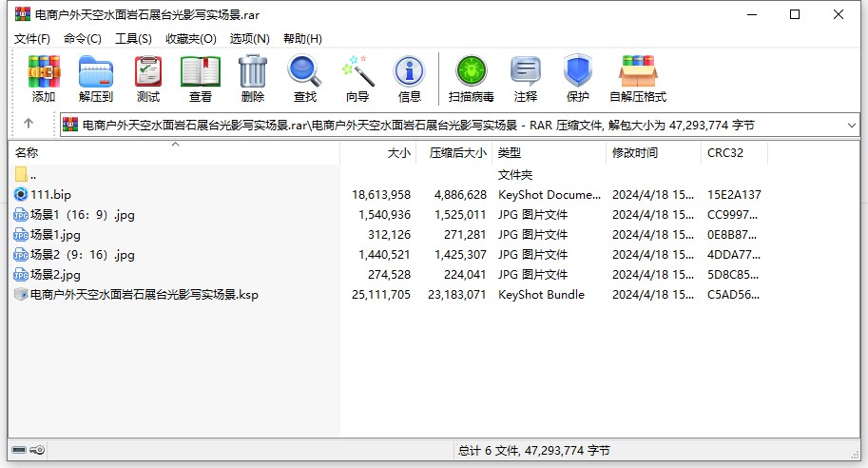The width and height of the screenshot is (868, 468).
Task: Click CRC value 15E2A137
Action: coord(734,195)
